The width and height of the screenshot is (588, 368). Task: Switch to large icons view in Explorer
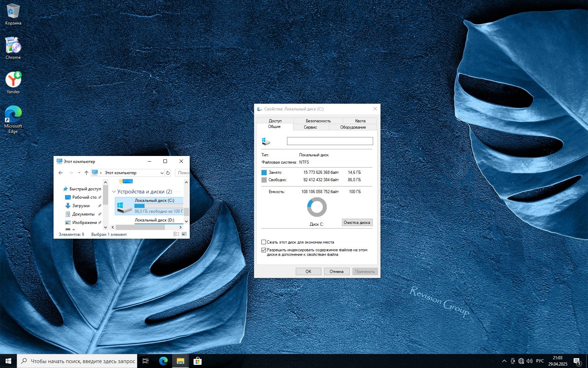(184, 234)
